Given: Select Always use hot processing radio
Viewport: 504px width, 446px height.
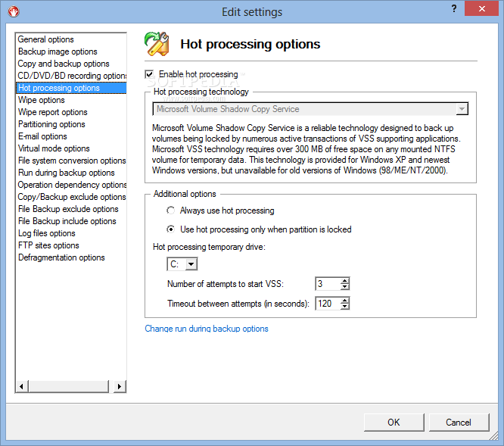Looking at the screenshot, I should [171, 211].
